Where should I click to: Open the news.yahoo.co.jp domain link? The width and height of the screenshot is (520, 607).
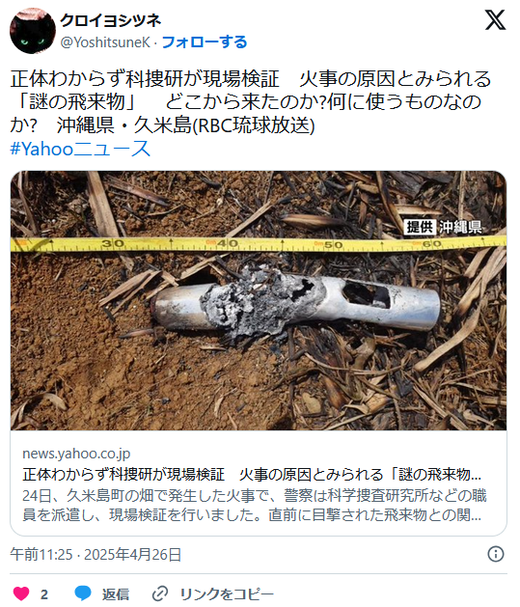(76, 453)
